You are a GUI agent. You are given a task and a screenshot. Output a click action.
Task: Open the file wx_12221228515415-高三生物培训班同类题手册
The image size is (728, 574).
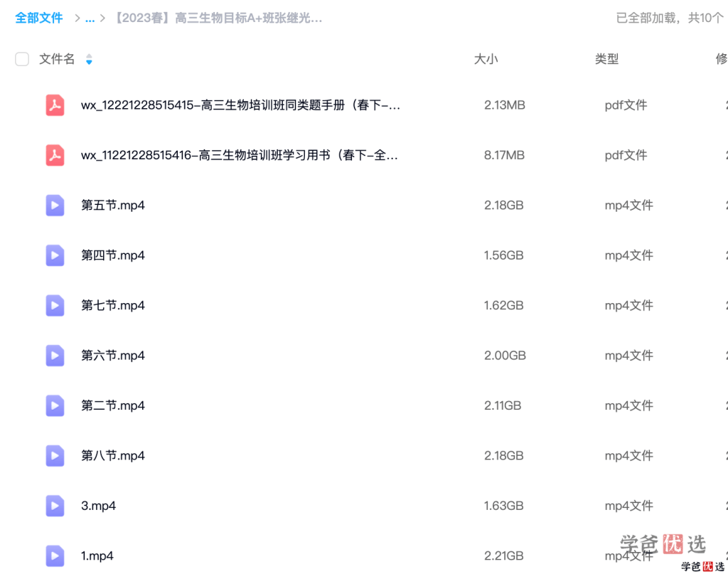pyautogui.click(x=240, y=105)
